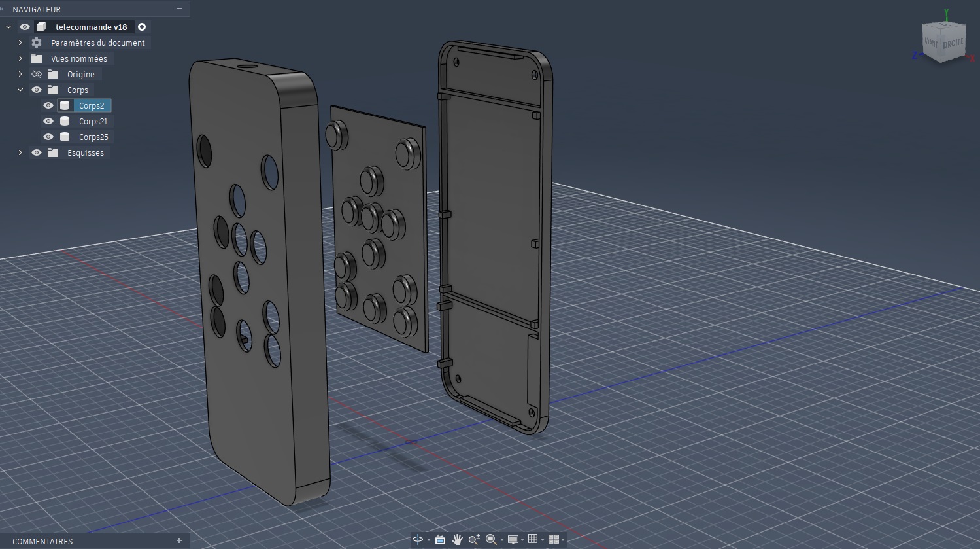Toggle visibility of Esquisses folder
The width and height of the screenshot is (980, 549).
click(37, 152)
